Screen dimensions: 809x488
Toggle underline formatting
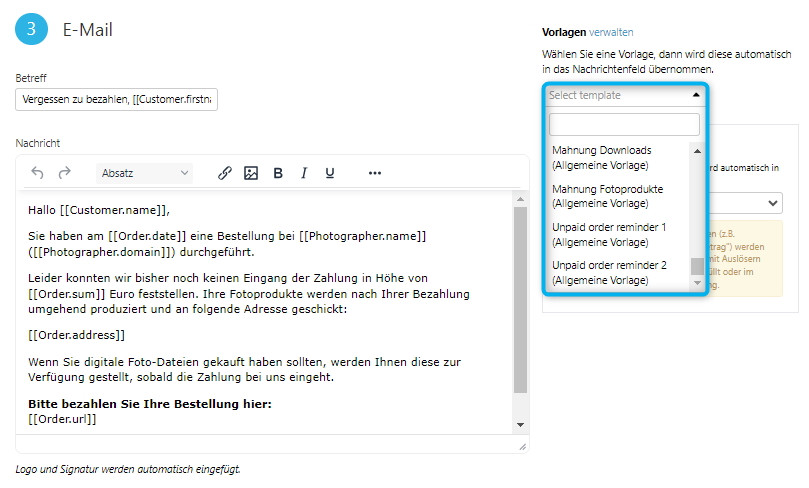pos(330,173)
